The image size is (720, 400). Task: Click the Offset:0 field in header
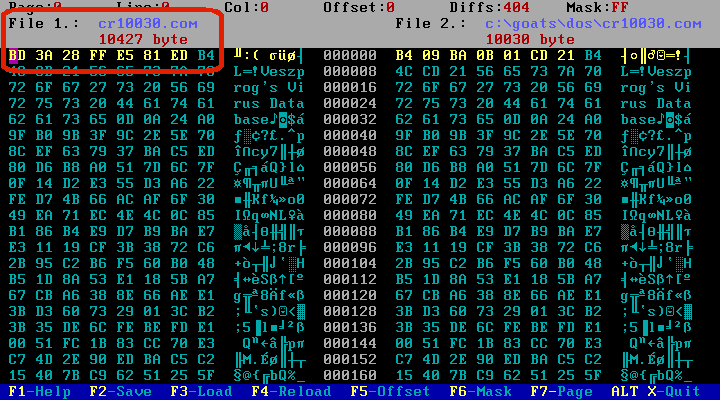click(359, 7)
